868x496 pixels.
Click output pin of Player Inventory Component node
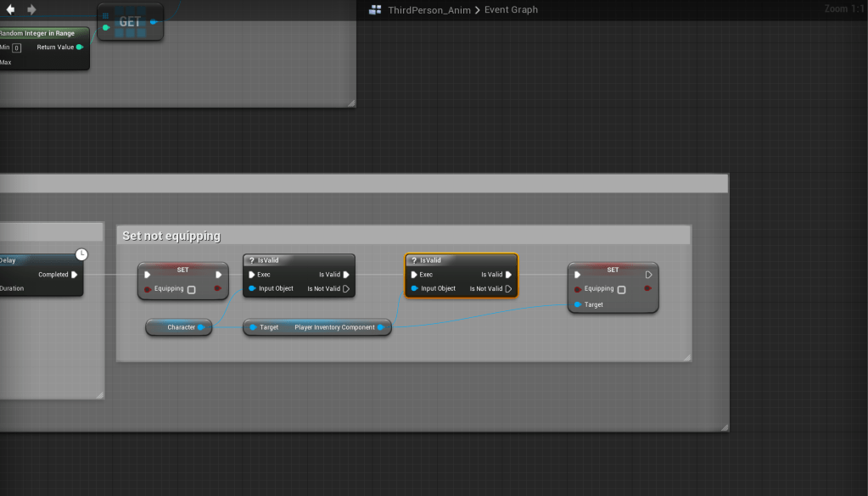(381, 327)
